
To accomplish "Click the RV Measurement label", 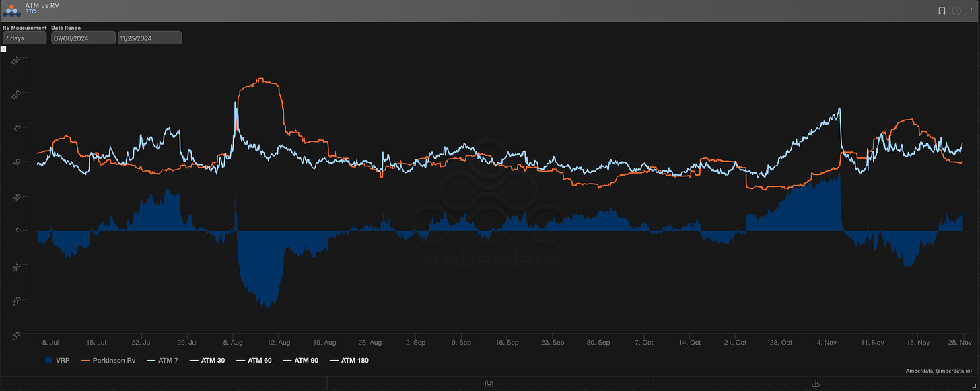I will coord(24,27).
